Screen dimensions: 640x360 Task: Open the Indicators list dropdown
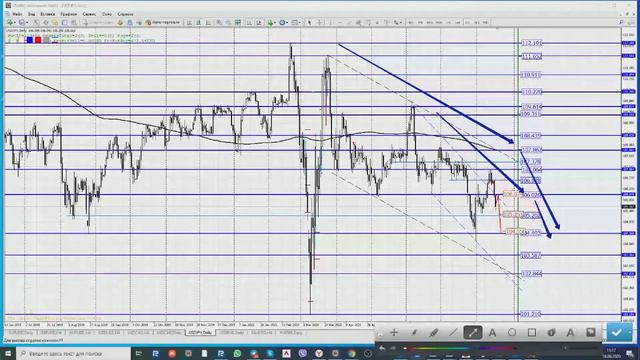(271, 22)
